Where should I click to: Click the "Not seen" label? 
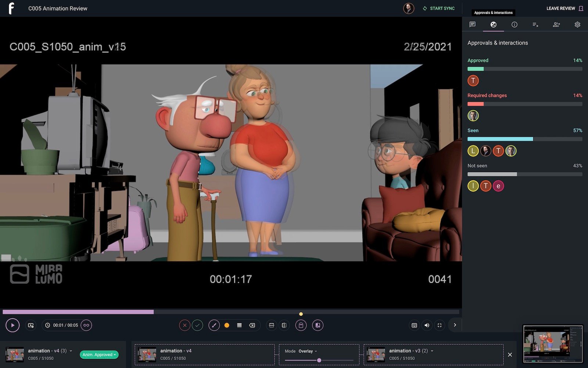[x=477, y=166]
